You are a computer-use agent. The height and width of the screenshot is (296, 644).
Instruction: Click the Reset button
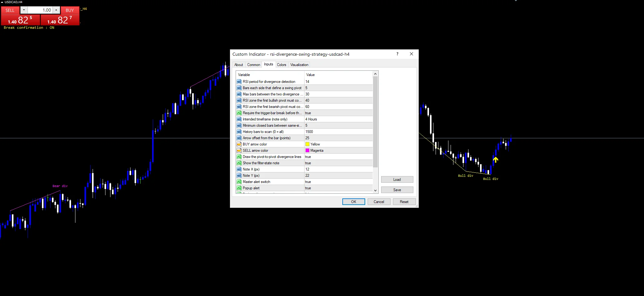404,202
